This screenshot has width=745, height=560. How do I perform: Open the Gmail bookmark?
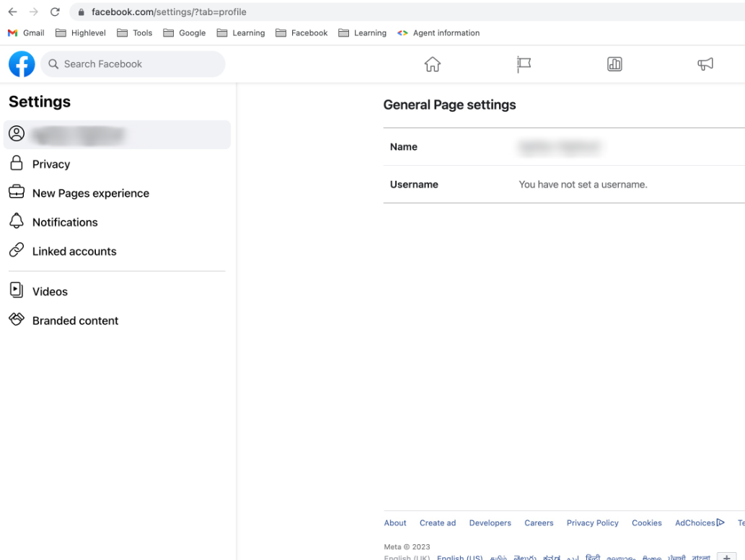coord(26,32)
